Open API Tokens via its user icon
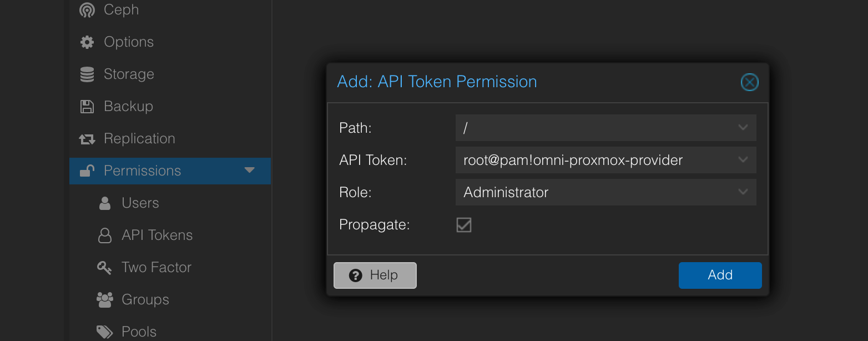The image size is (868, 341). click(x=105, y=235)
